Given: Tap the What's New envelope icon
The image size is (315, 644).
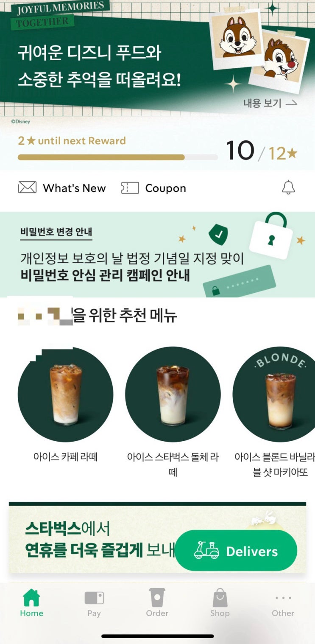Looking at the screenshot, I should pyautogui.click(x=27, y=188).
